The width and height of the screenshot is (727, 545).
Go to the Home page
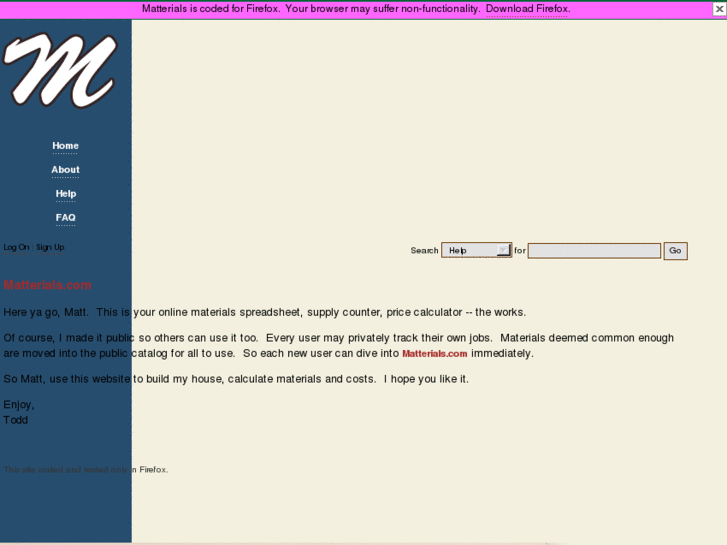point(65,146)
